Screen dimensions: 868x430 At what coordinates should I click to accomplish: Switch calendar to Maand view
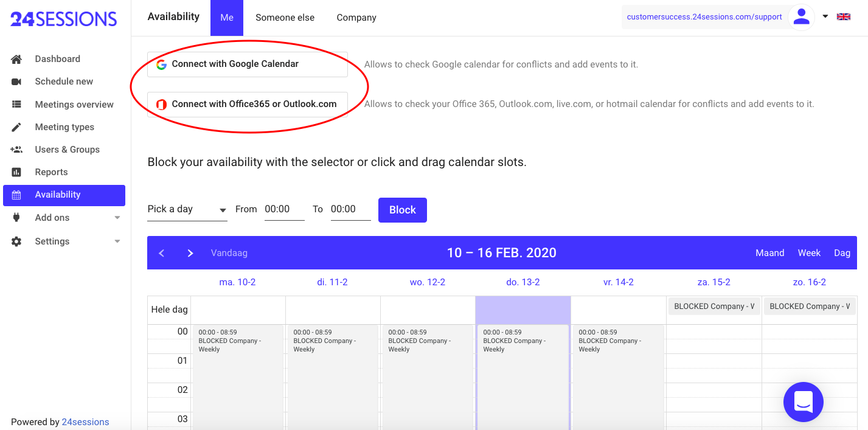[769, 253]
